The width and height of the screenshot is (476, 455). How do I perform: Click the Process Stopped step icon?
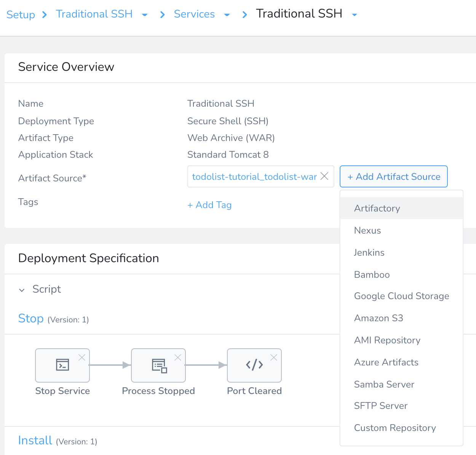tap(159, 365)
